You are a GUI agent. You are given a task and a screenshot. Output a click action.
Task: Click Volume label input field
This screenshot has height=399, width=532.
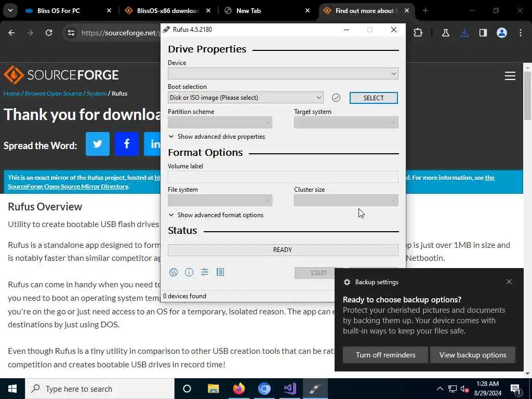click(x=283, y=177)
